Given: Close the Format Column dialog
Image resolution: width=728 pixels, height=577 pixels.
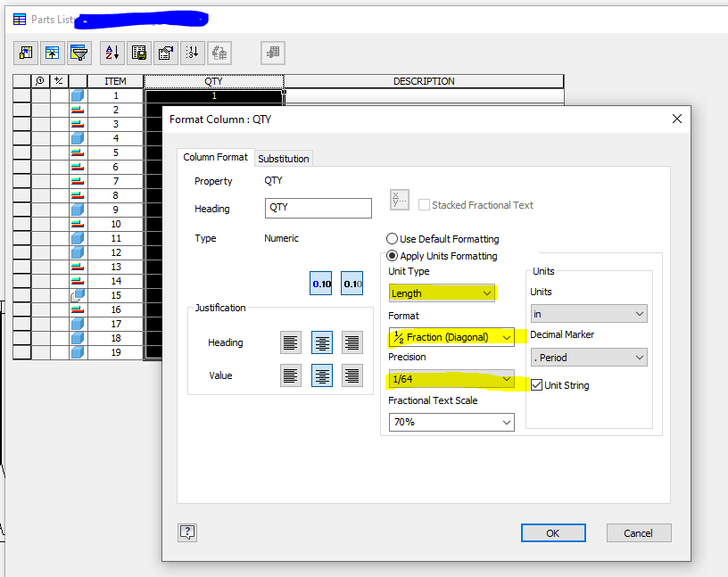Looking at the screenshot, I should (677, 119).
